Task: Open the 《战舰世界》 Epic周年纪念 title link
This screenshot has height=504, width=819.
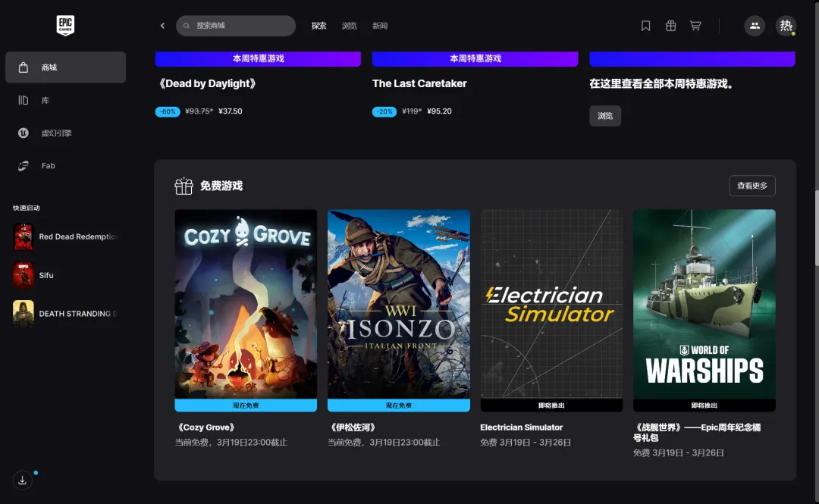Action: tap(697, 433)
